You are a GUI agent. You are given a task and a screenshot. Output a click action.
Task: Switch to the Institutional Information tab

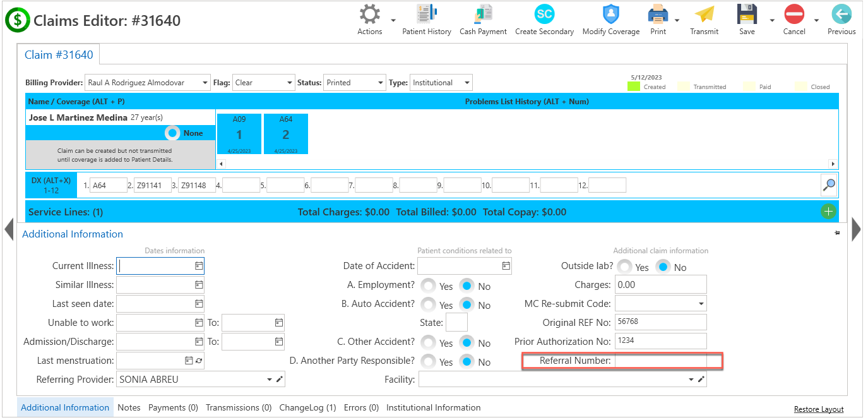434,407
